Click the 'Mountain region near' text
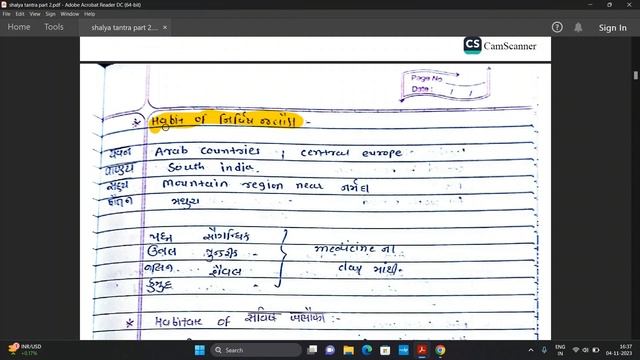This screenshot has height=360, width=640. click(243, 185)
